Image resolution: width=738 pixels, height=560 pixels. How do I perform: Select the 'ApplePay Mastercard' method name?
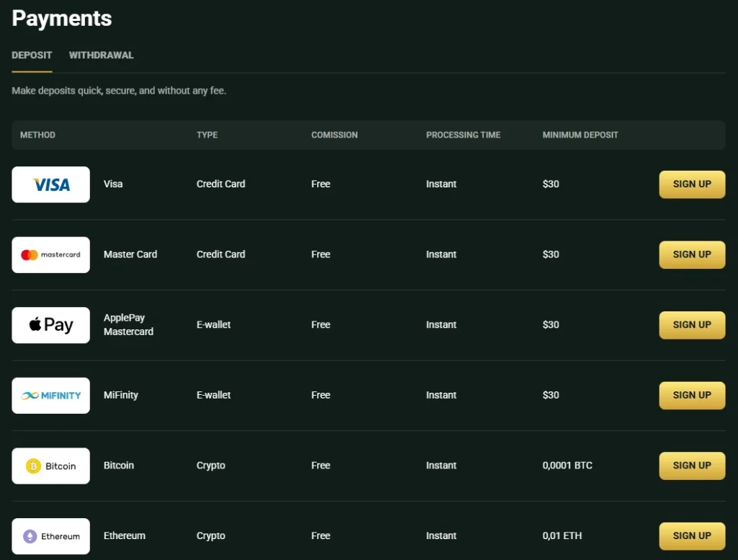pyautogui.click(x=128, y=325)
